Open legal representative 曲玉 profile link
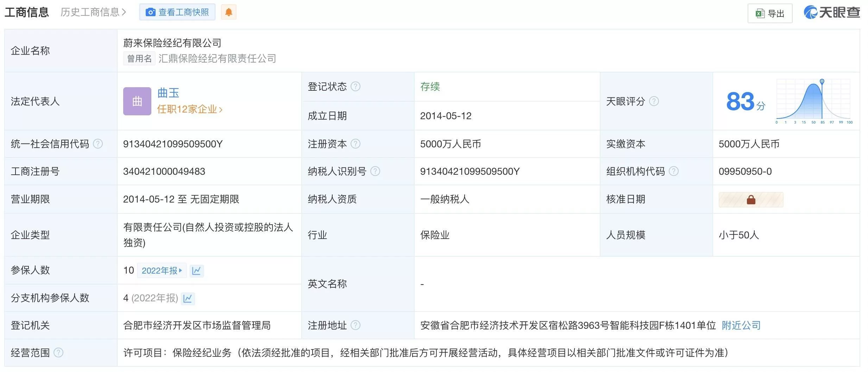868x372 pixels. [168, 93]
